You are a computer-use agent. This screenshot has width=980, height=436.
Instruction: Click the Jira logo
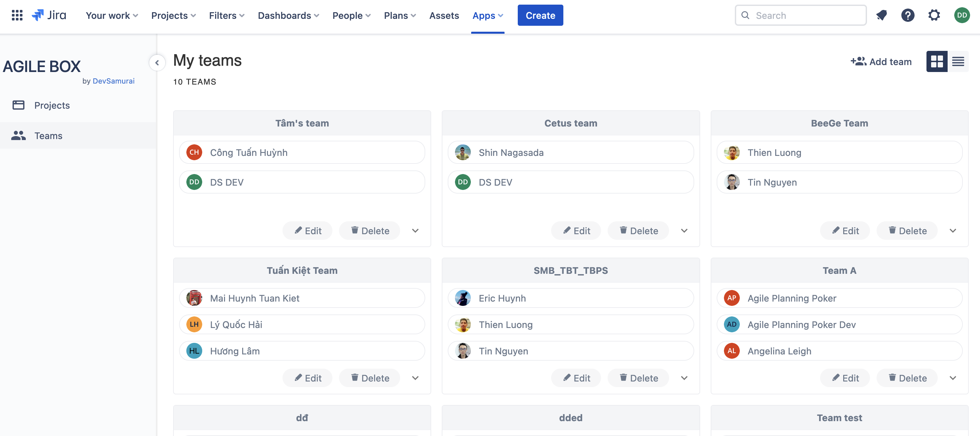pyautogui.click(x=49, y=15)
